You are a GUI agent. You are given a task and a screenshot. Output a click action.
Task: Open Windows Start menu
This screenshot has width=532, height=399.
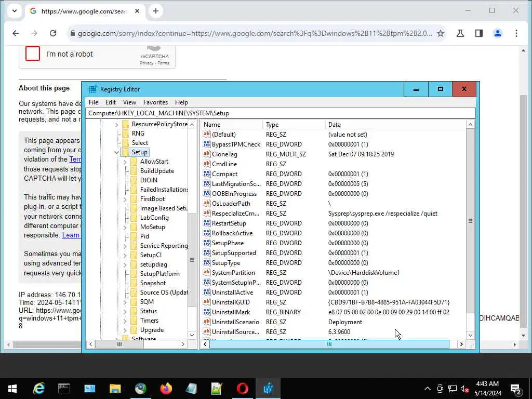[12, 389]
